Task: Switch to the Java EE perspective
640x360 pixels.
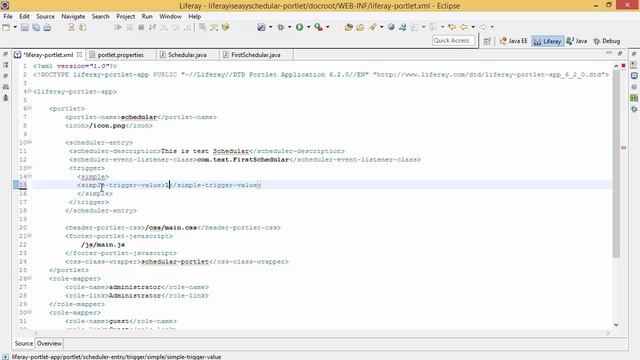Action: tap(513, 41)
